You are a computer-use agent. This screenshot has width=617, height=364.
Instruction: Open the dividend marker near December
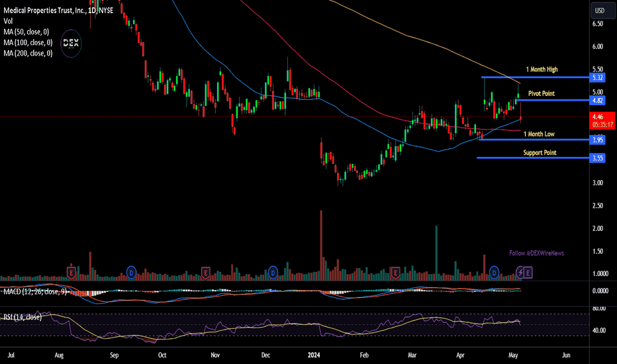tap(273, 272)
